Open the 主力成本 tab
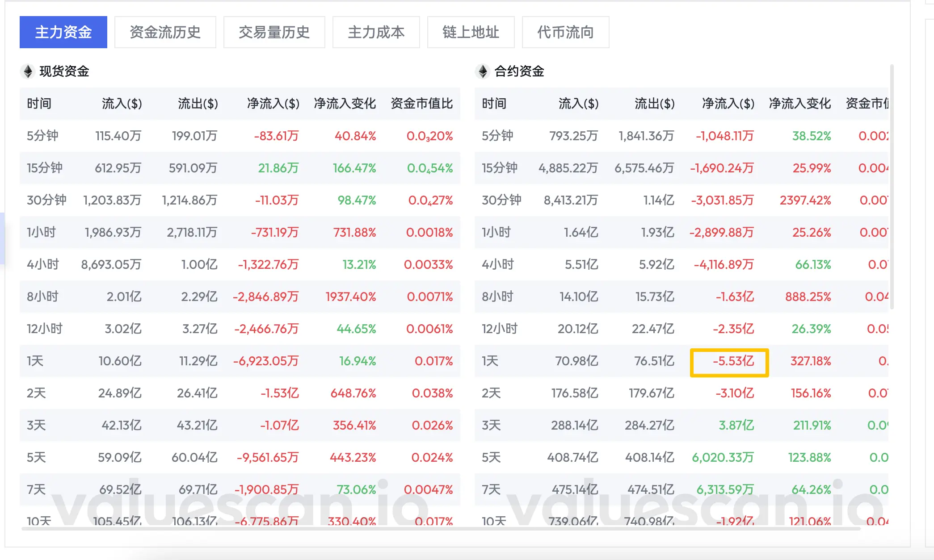 [376, 32]
